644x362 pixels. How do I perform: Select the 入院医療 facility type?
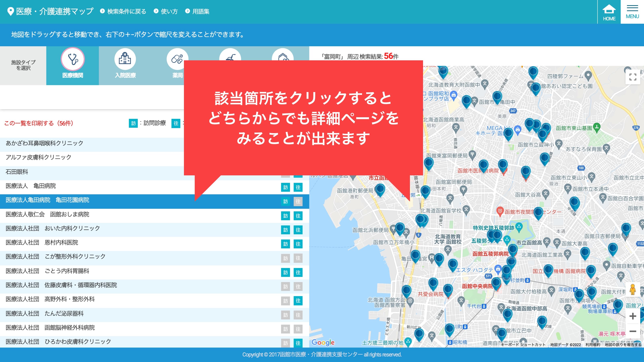point(125,65)
